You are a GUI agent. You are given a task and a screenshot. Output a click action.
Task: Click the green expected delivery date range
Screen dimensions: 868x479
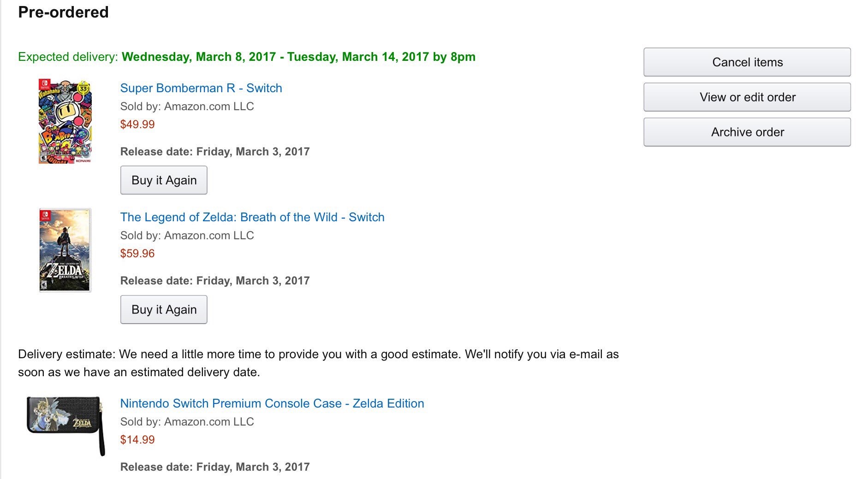pos(298,57)
